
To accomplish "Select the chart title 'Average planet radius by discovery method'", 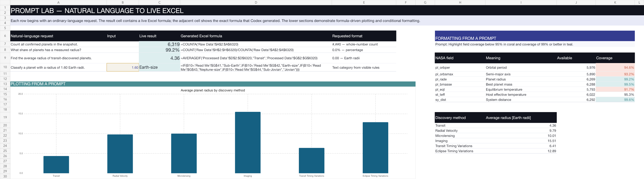I will tap(213, 90).
